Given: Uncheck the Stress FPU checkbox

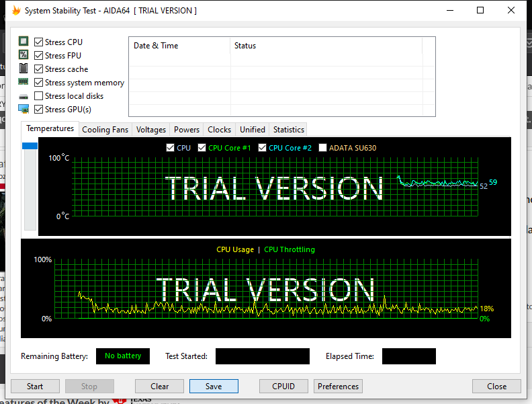Looking at the screenshot, I should [39, 55].
